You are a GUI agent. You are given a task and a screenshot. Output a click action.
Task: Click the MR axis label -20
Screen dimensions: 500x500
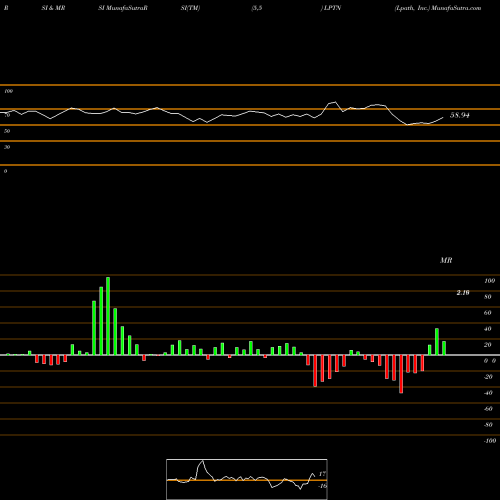488,377
